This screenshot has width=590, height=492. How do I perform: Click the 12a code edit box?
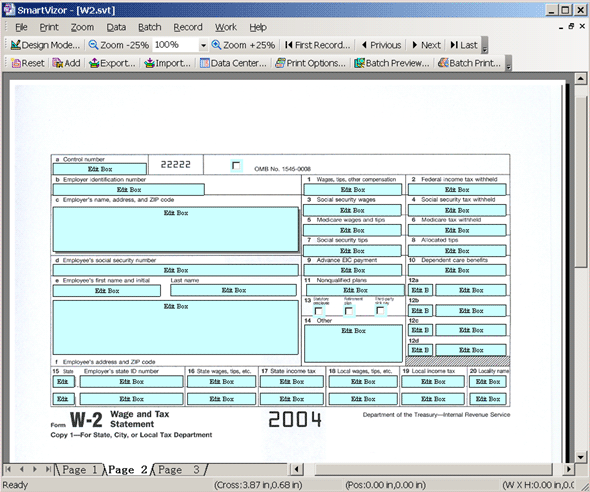click(x=420, y=290)
